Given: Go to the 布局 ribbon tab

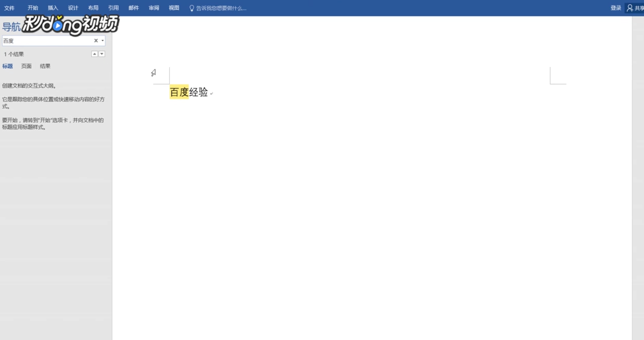Looking at the screenshot, I should [x=93, y=8].
